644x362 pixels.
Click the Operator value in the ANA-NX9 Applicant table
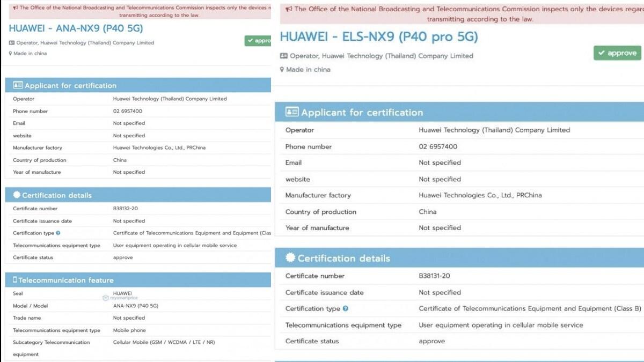pos(170,99)
